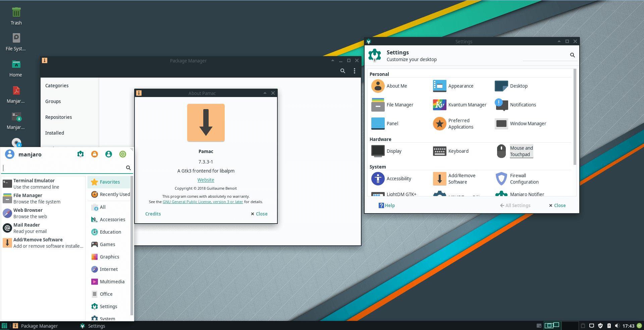Screen dimensions: 644x330
Task: Select Games category in menu
Action: click(109, 244)
